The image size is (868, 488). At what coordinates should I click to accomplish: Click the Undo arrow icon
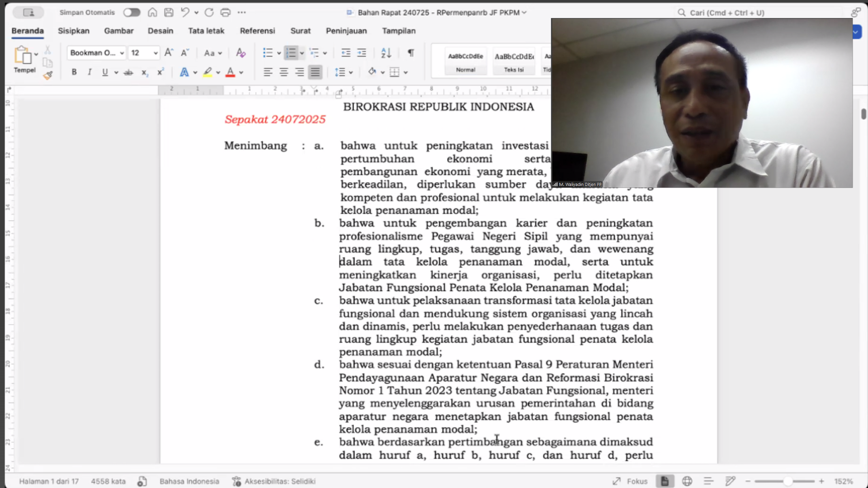point(185,12)
